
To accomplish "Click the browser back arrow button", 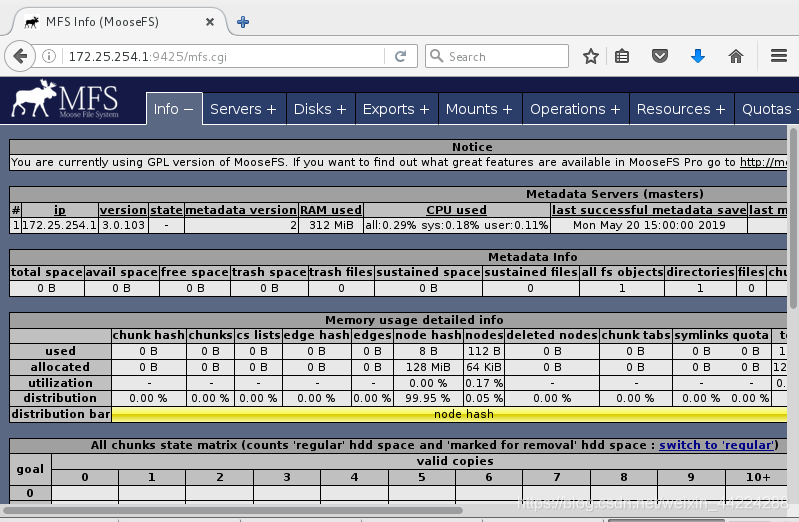I will click(x=20, y=56).
